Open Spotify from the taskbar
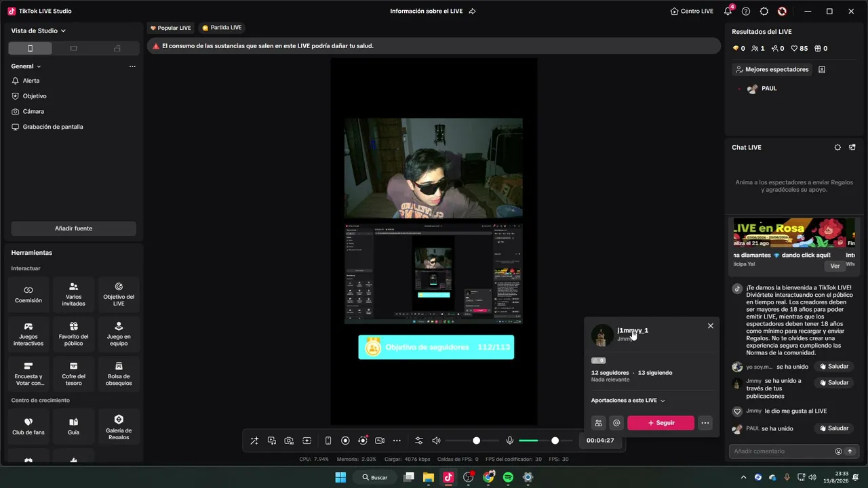 pos(508,477)
